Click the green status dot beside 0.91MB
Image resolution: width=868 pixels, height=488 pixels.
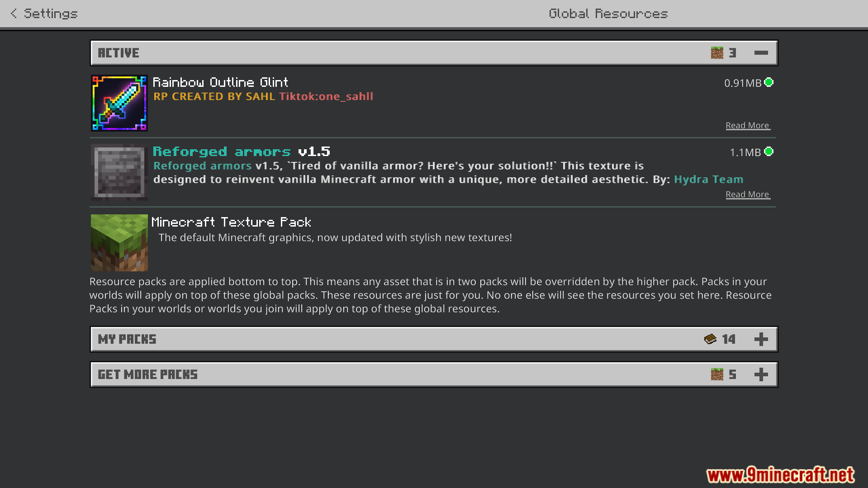pyautogui.click(x=769, y=82)
